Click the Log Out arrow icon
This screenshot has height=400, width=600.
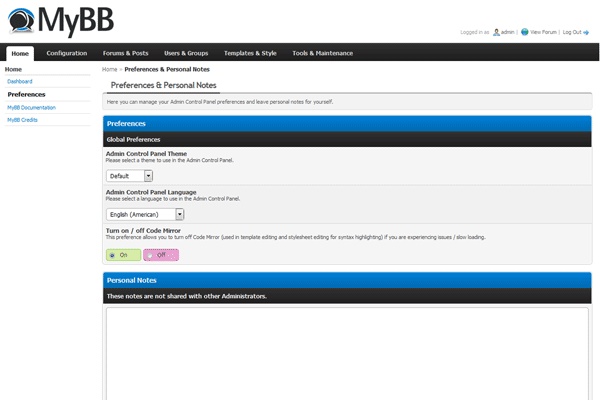[586, 33]
